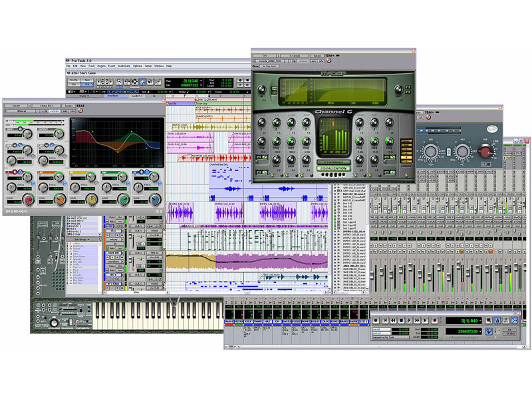Select the Zoomer tool in Edit window
This screenshot has height=399, width=532.
click(x=119, y=81)
